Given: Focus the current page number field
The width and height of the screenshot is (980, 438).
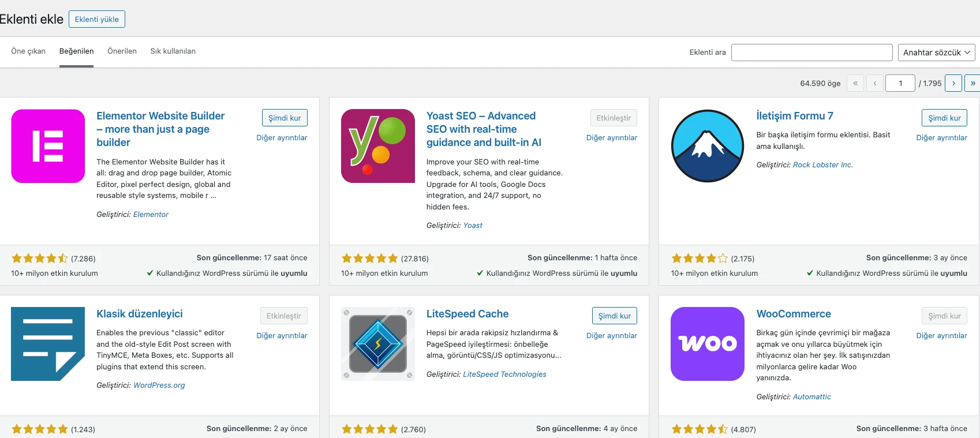Looking at the screenshot, I should [x=900, y=83].
